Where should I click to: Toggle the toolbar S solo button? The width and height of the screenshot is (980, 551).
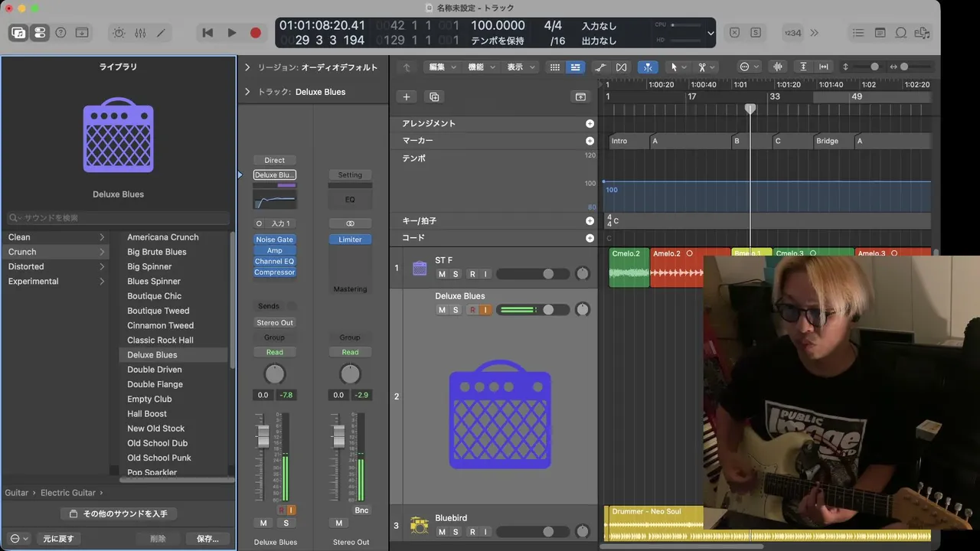point(756,33)
